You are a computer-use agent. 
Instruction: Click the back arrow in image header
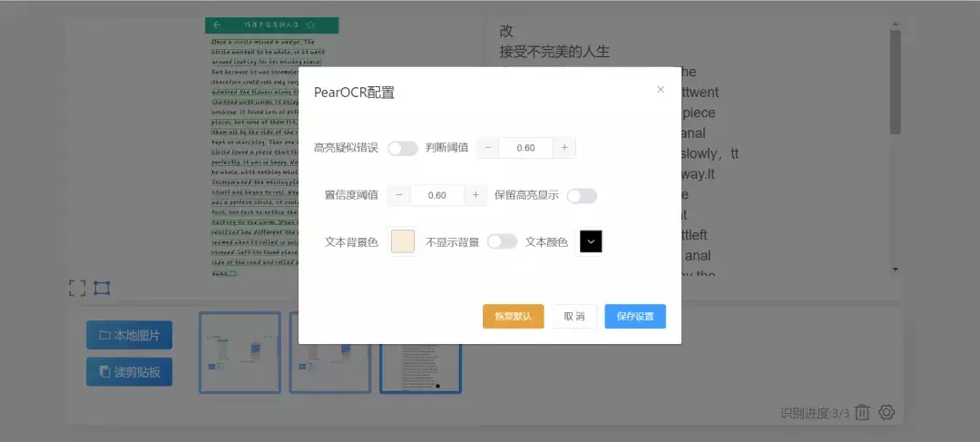(217, 25)
